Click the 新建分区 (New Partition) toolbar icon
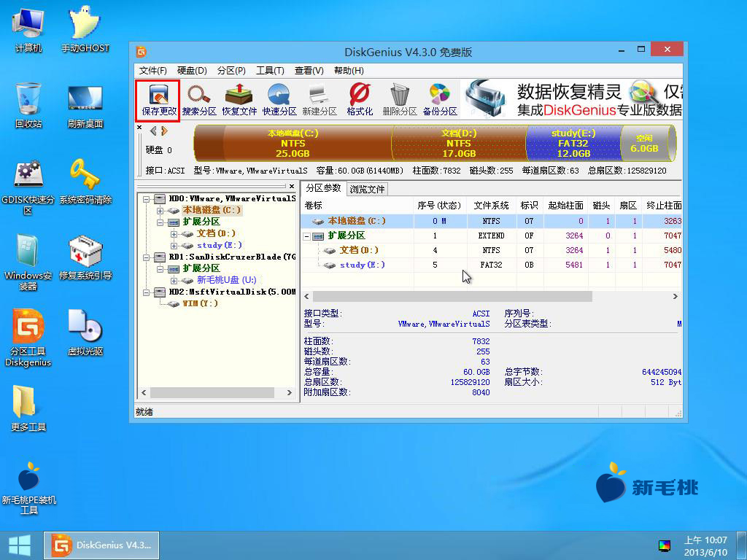 point(320,101)
